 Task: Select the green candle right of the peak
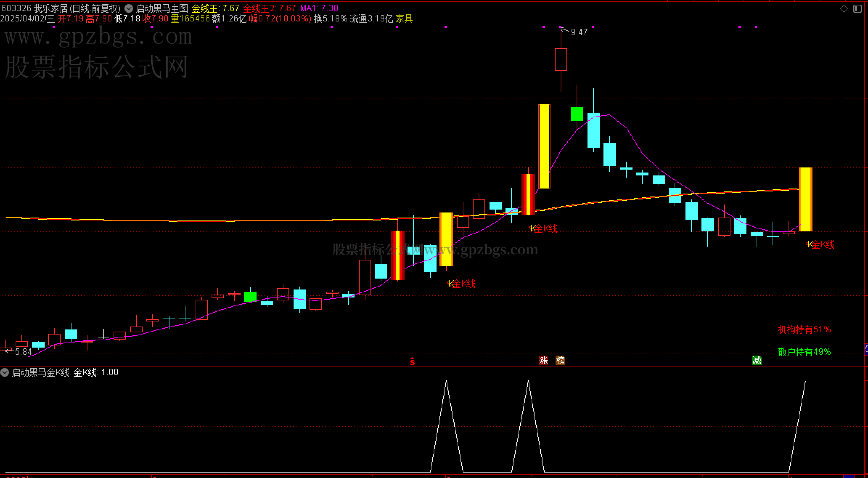click(577, 114)
